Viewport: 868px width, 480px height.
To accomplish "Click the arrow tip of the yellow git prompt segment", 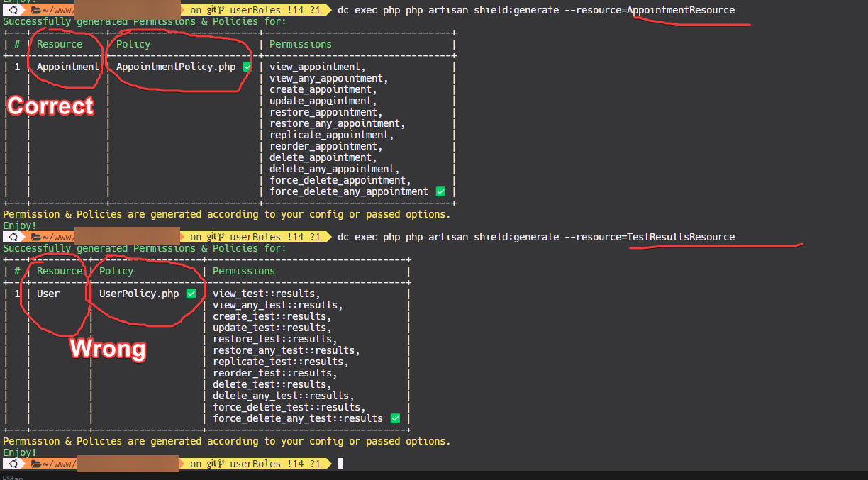I will tap(330, 10).
